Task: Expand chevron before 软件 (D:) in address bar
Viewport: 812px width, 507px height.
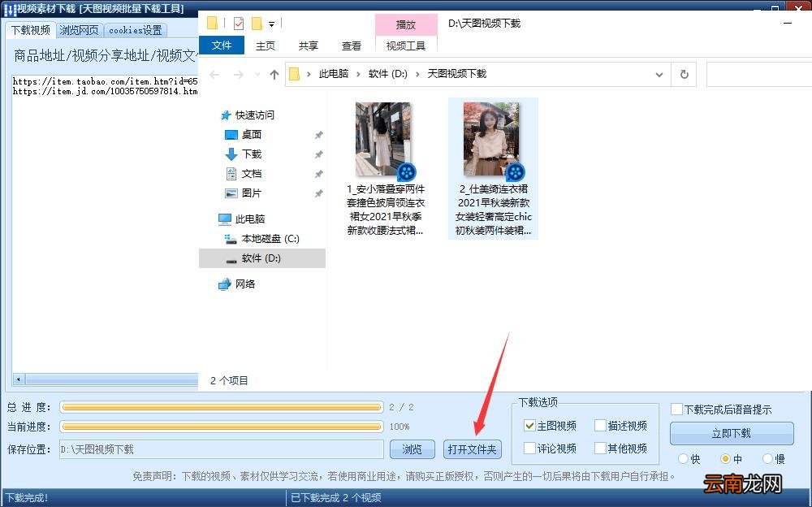Action: (358, 74)
